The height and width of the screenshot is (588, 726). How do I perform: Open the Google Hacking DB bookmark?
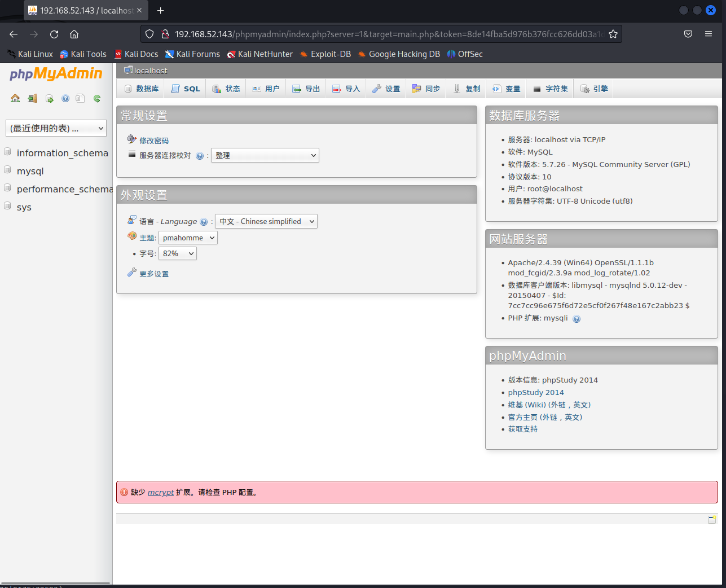[399, 54]
